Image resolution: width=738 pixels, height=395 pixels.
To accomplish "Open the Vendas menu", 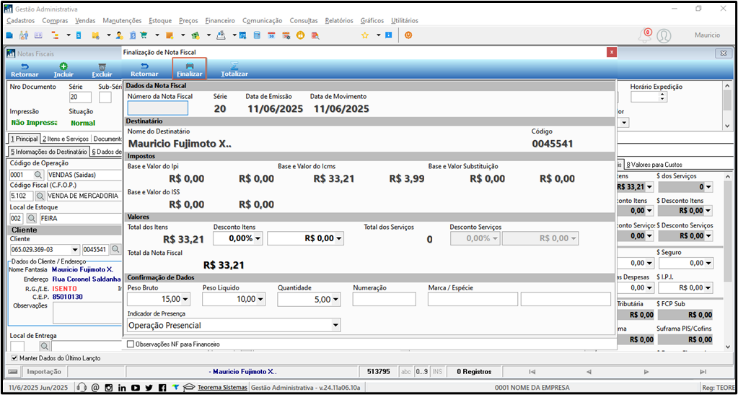I will 85,21.
